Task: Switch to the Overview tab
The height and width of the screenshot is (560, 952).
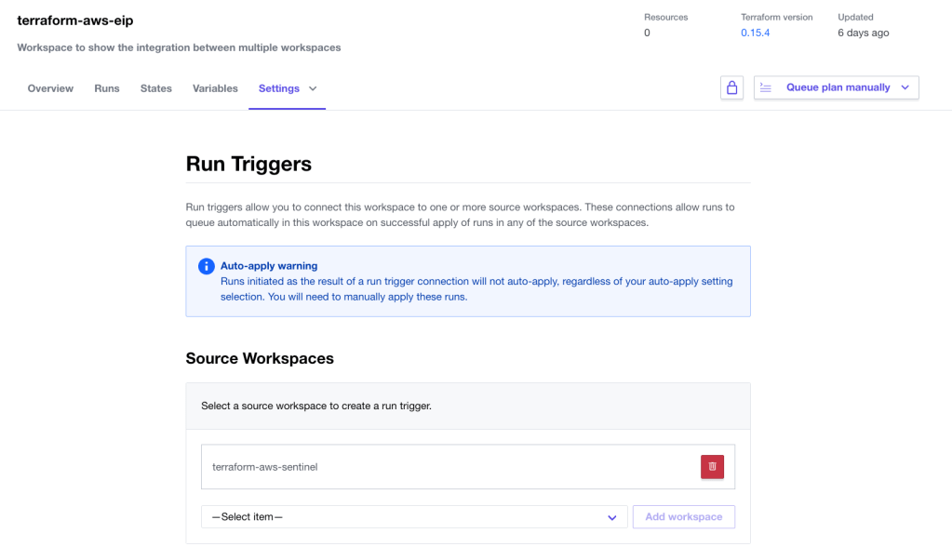Action: click(50, 88)
